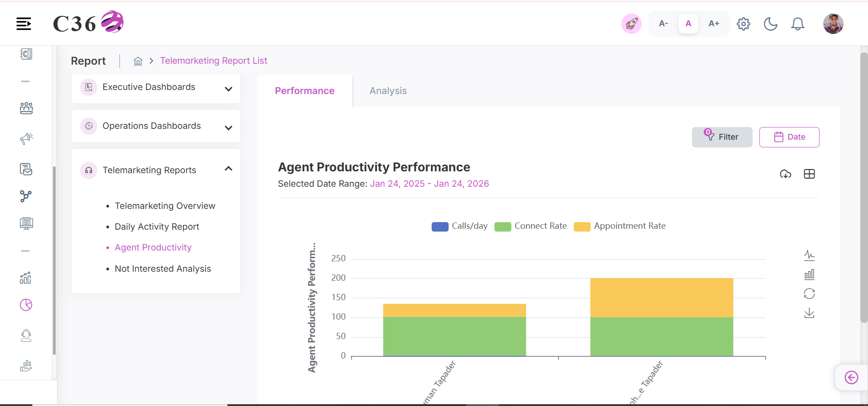Select the default font size A
The width and height of the screenshot is (868, 406).
[x=688, y=24]
